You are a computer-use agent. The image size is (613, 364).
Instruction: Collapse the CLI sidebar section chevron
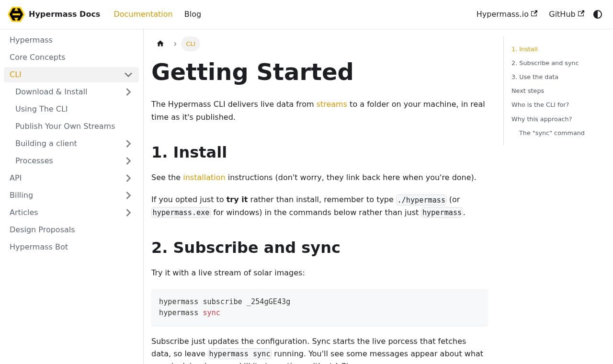[128, 75]
